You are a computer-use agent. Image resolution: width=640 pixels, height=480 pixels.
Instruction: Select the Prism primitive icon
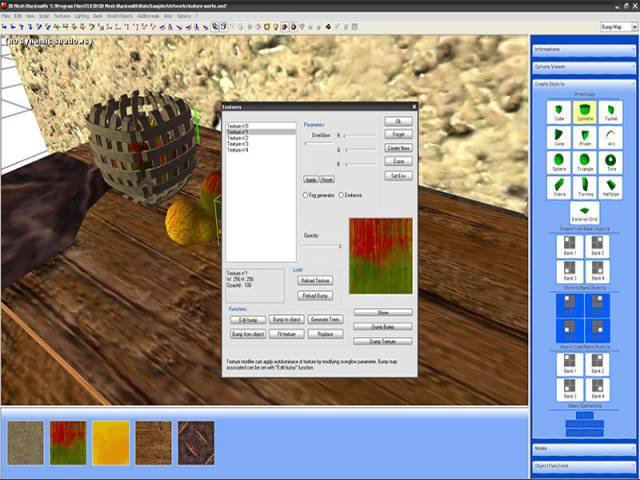pyautogui.click(x=585, y=135)
